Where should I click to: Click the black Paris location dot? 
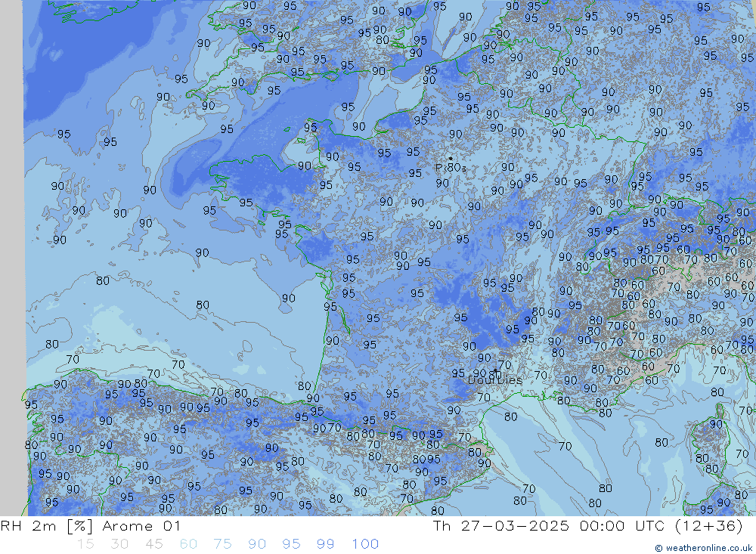point(451,158)
